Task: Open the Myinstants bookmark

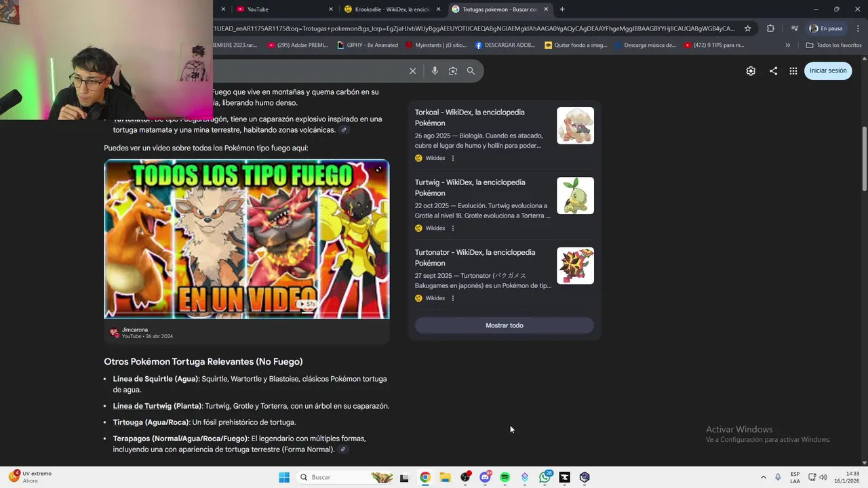Action: pos(436,45)
